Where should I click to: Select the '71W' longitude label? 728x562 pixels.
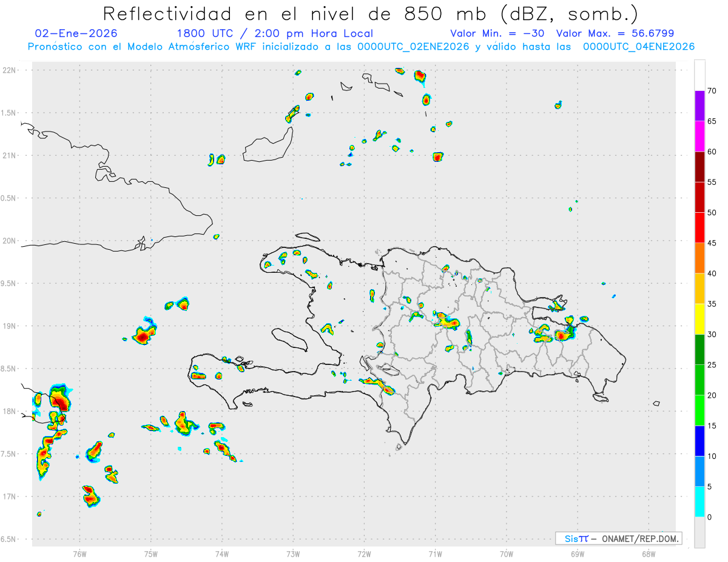tap(435, 554)
